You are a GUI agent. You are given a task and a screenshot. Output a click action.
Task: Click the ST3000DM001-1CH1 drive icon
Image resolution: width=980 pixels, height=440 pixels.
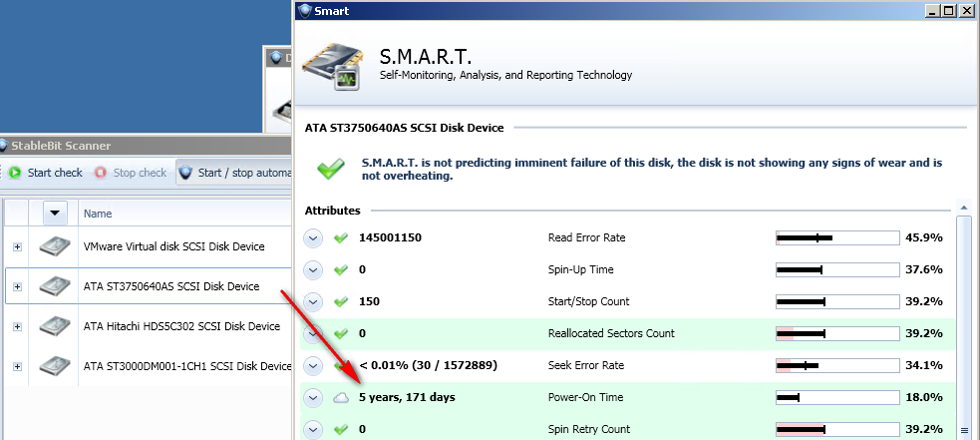tap(54, 366)
